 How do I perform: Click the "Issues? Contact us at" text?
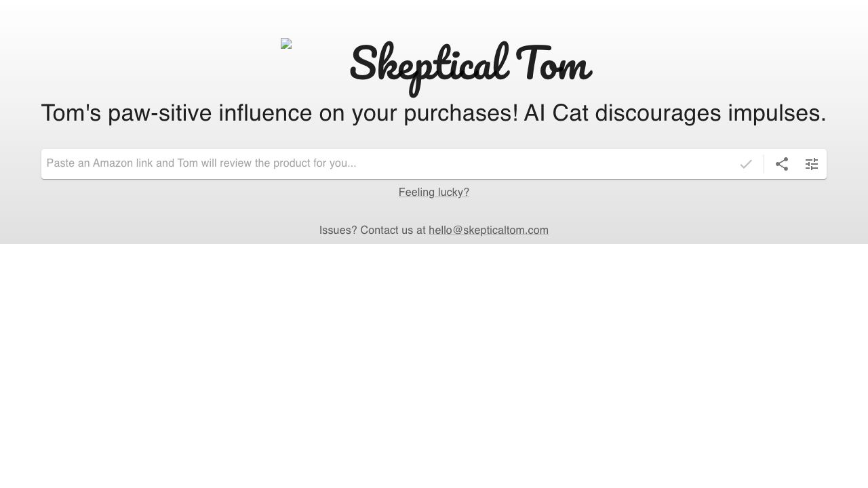[x=372, y=230]
